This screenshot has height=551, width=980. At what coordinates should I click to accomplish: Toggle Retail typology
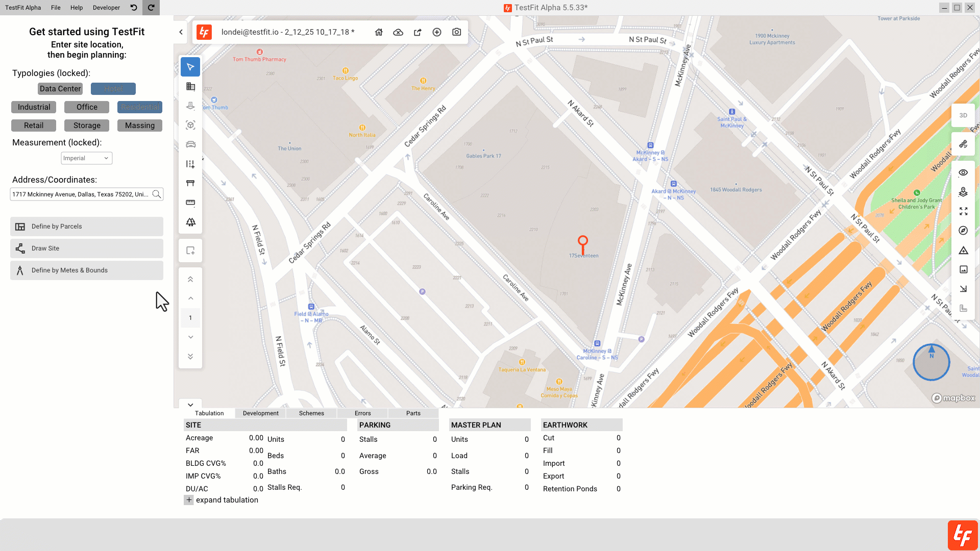click(34, 126)
